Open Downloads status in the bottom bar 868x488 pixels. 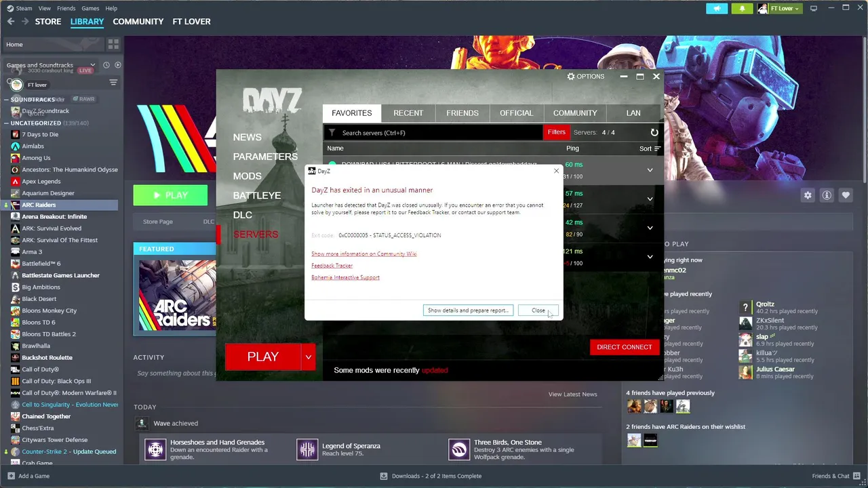pyautogui.click(x=431, y=476)
